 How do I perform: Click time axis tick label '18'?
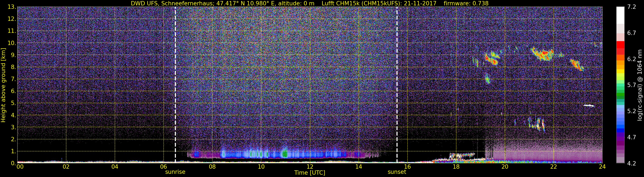click(x=456, y=167)
